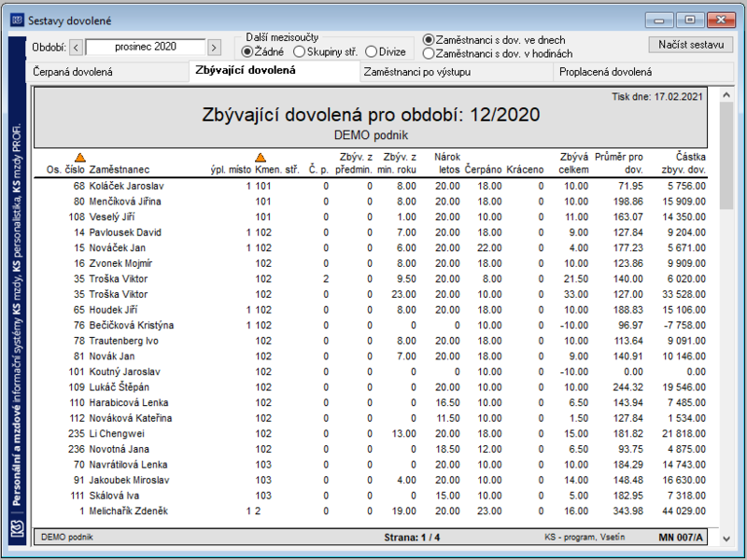Select the row Veselý Jiří
This screenshot has width=747, height=560.
(x=371, y=217)
